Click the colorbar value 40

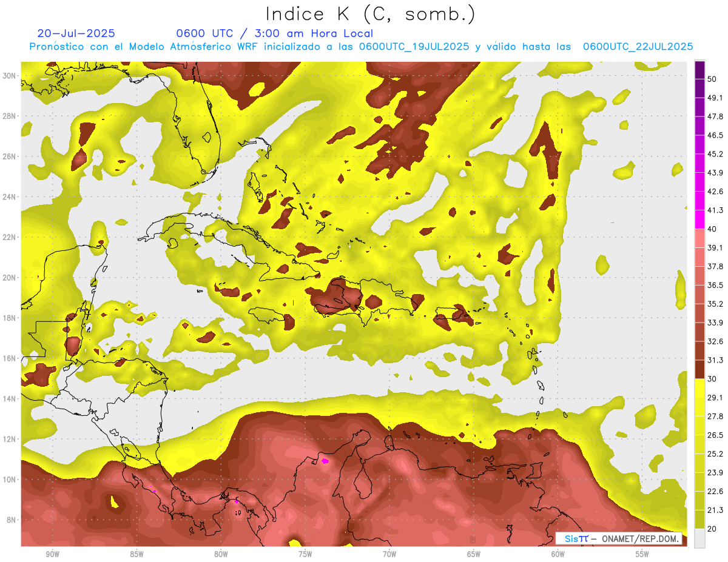(x=712, y=229)
